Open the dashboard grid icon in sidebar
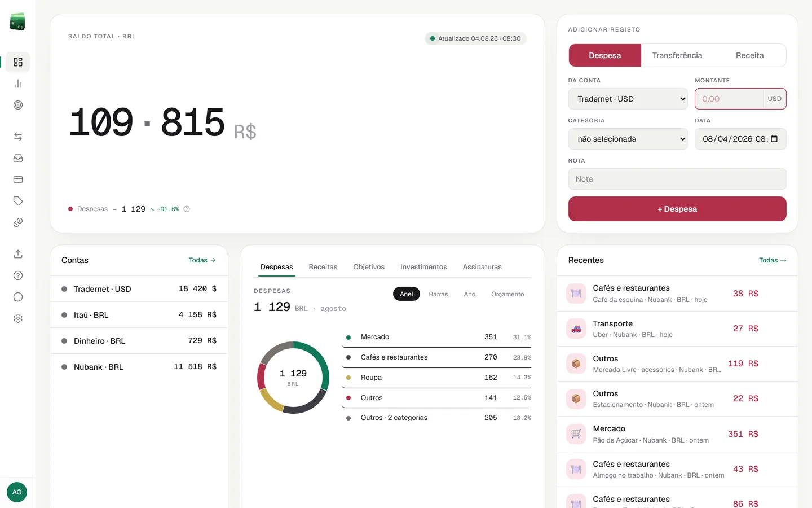Viewport: 812px width, 508px height. point(18,62)
